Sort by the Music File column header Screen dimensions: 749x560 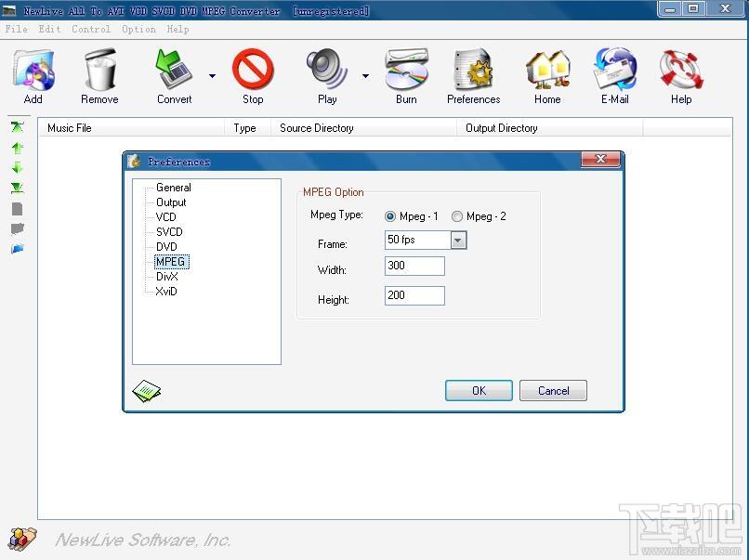point(131,128)
